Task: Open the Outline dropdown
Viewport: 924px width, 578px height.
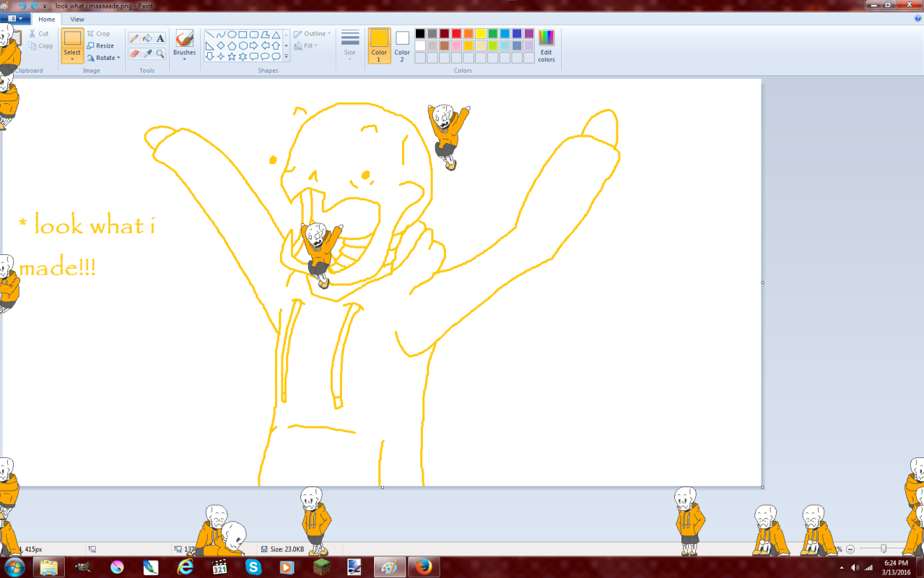Action: 312,34
